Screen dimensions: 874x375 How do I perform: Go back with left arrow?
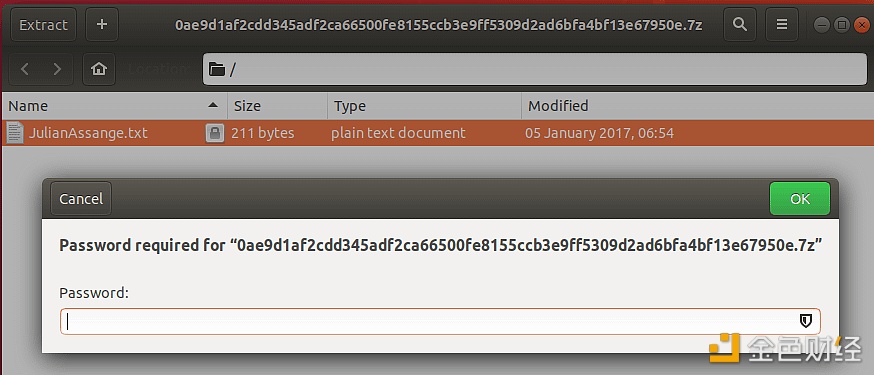[x=25, y=69]
